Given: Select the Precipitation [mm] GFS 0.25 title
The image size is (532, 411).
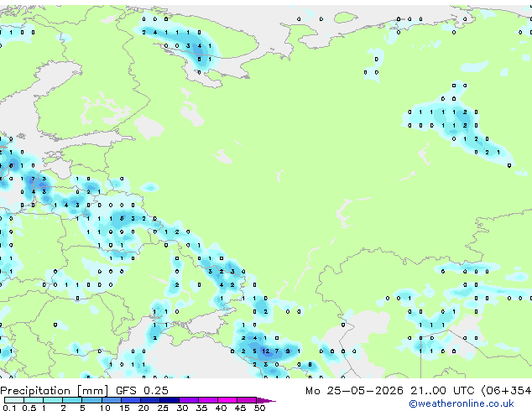Looking at the screenshot, I should click(x=84, y=391).
